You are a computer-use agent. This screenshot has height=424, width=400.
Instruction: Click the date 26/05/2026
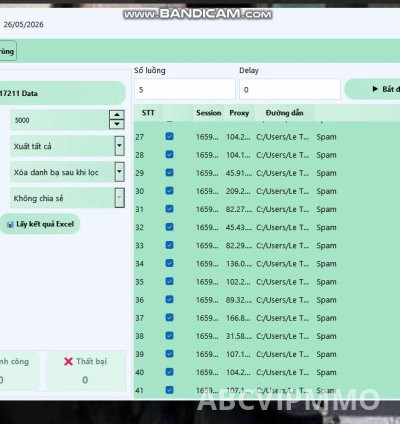(23, 24)
